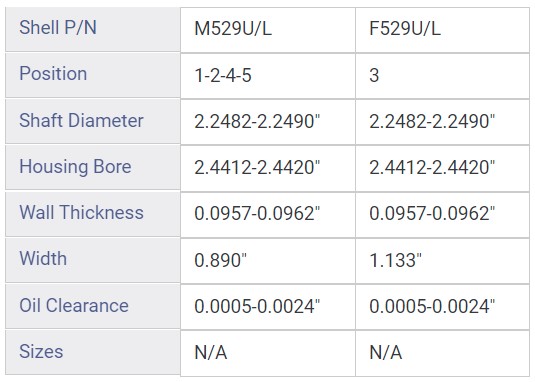The width and height of the screenshot is (535, 382).
Task: Select F529U/L oil clearance 0.0005-0.0024" cell
Action: point(442,307)
